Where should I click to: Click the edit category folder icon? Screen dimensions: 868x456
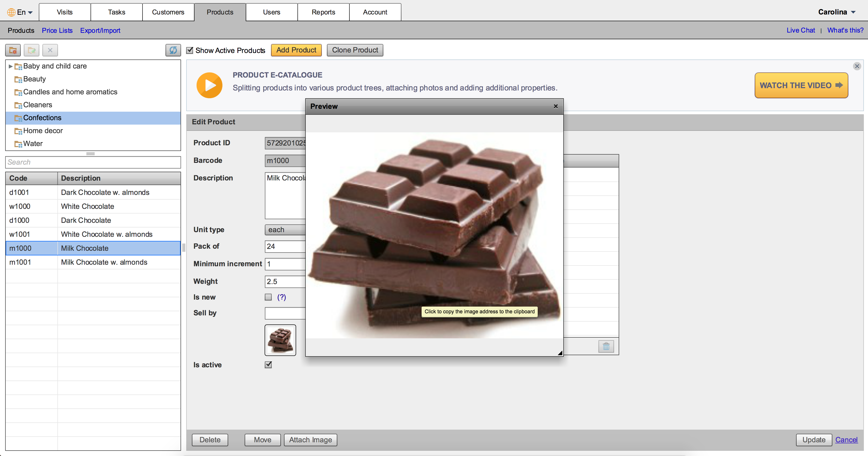(32, 50)
